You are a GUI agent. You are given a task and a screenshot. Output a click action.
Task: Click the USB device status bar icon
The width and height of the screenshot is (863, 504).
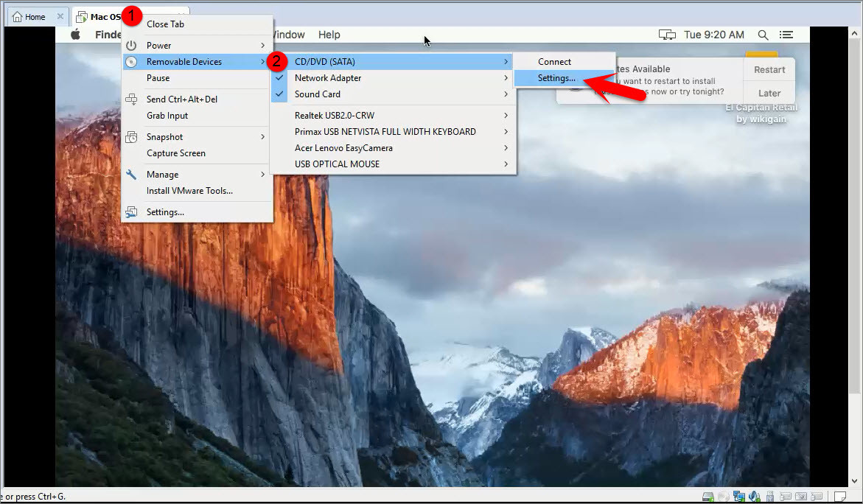click(770, 497)
